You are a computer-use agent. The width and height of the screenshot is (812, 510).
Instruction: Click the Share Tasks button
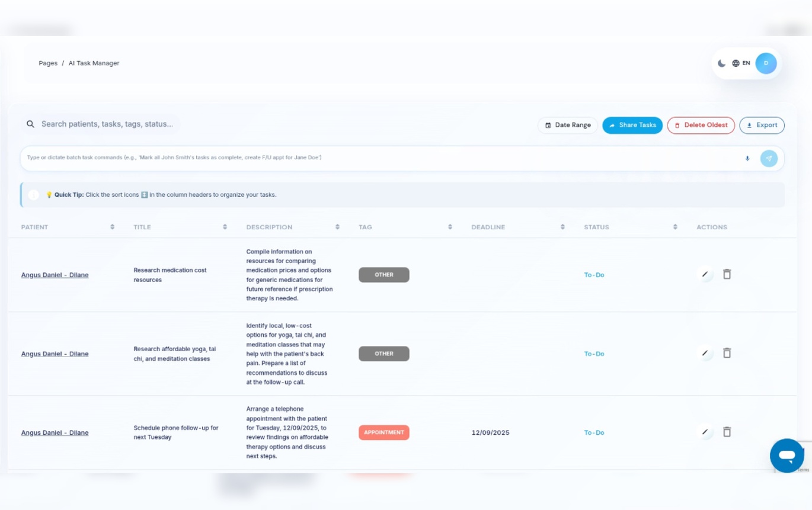pos(632,125)
